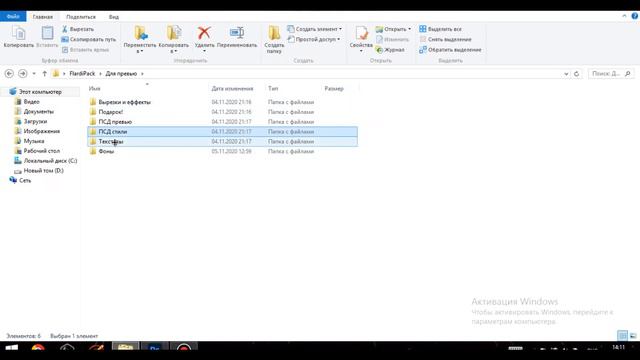Click the Изменить ribbon item

pyautogui.click(x=392, y=40)
